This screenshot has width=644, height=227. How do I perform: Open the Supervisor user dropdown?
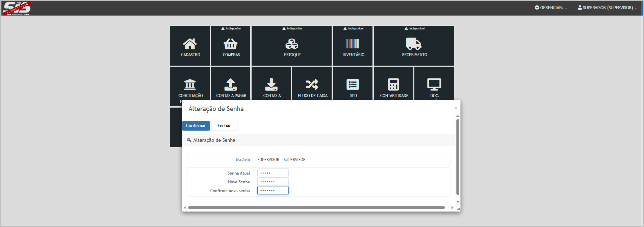pos(607,7)
